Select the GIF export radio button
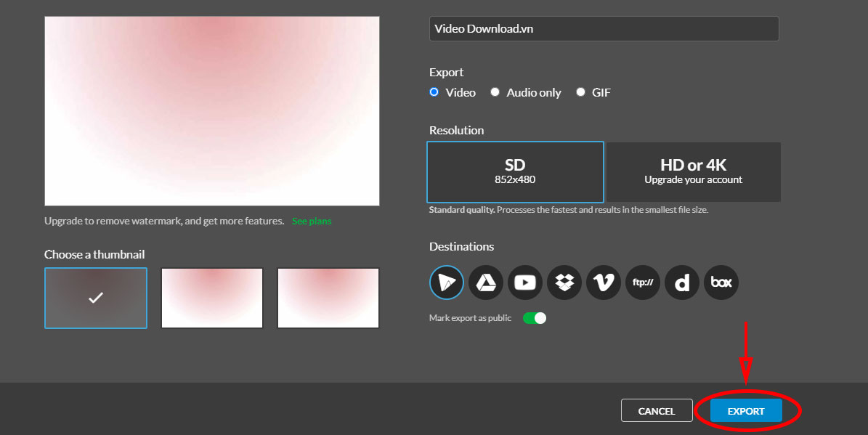Screen dimensions: 868x435 tap(580, 92)
